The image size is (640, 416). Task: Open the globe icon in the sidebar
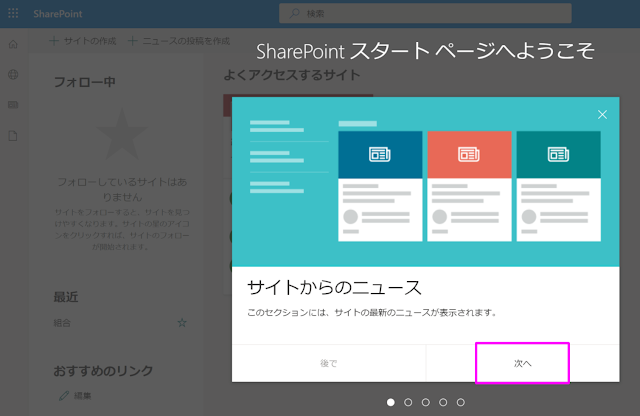pos(13,74)
